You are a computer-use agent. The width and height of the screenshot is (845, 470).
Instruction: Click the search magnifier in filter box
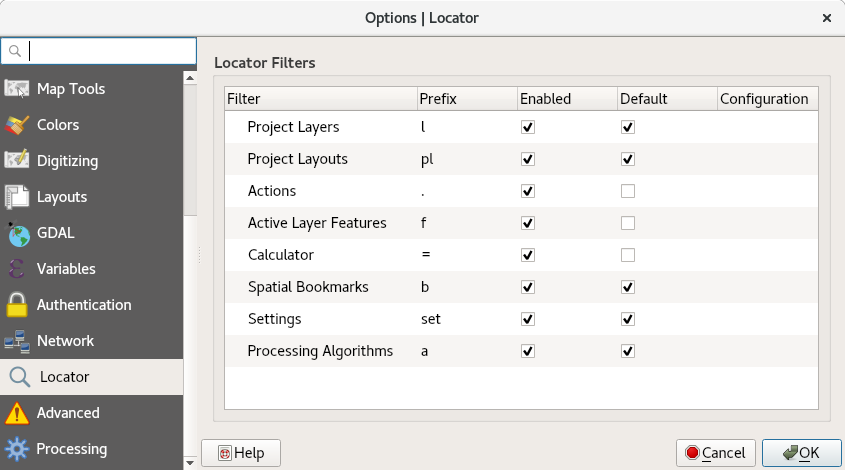tap(15, 51)
